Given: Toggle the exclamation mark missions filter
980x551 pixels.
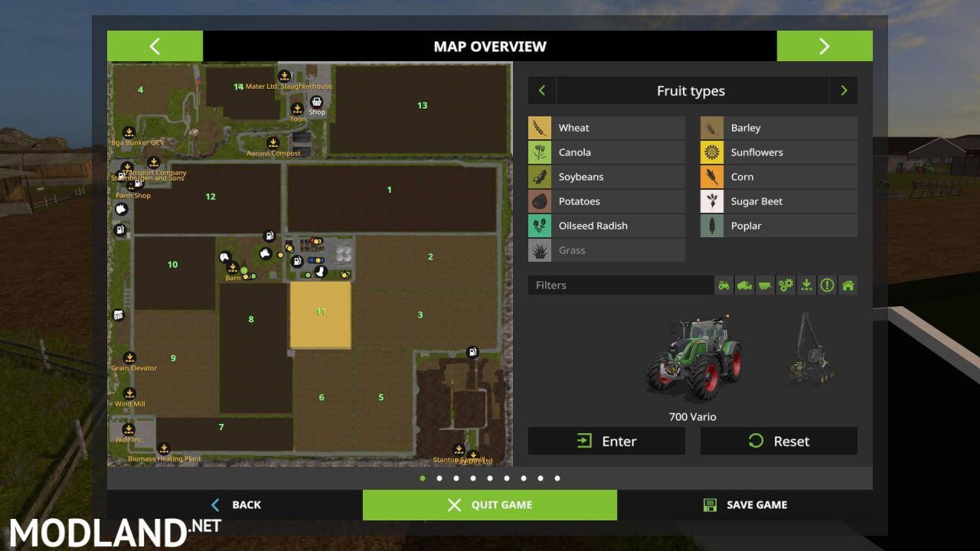Looking at the screenshot, I should point(827,285).
